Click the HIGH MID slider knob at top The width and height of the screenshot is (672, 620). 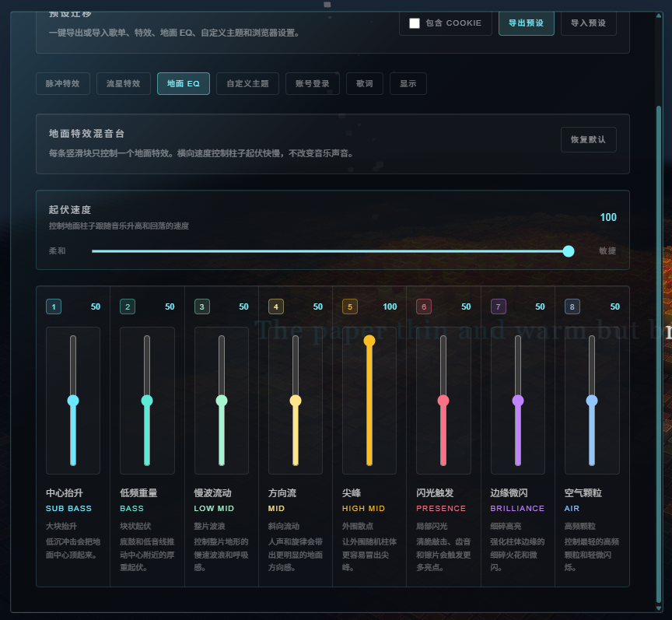369,341
